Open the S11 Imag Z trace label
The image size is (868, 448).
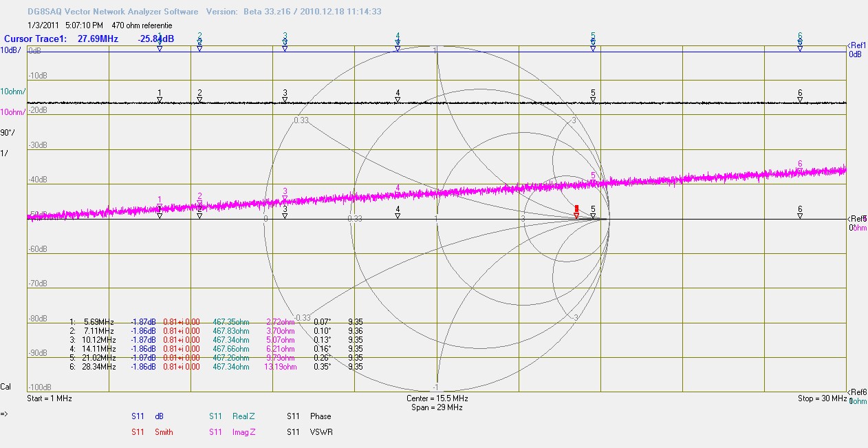point(232,432)
